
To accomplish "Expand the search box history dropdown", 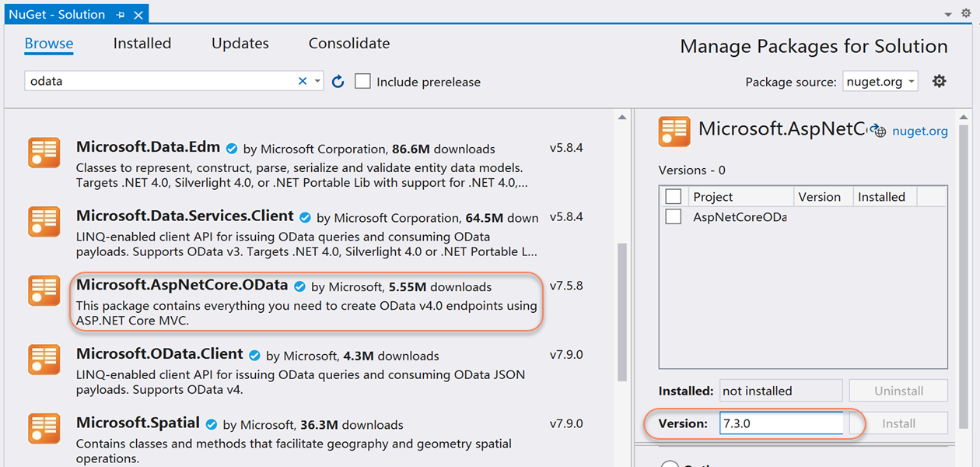I will pyautogui.click(x=318, y=82).
